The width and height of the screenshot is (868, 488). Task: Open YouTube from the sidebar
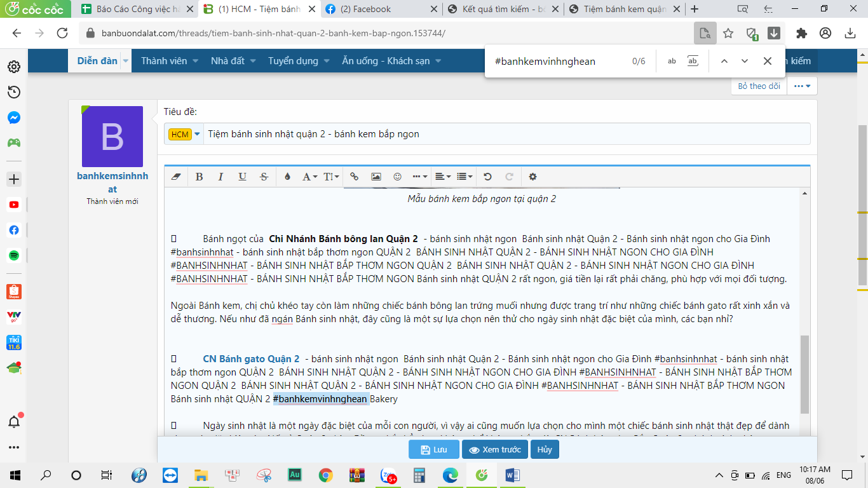[13, 205]
